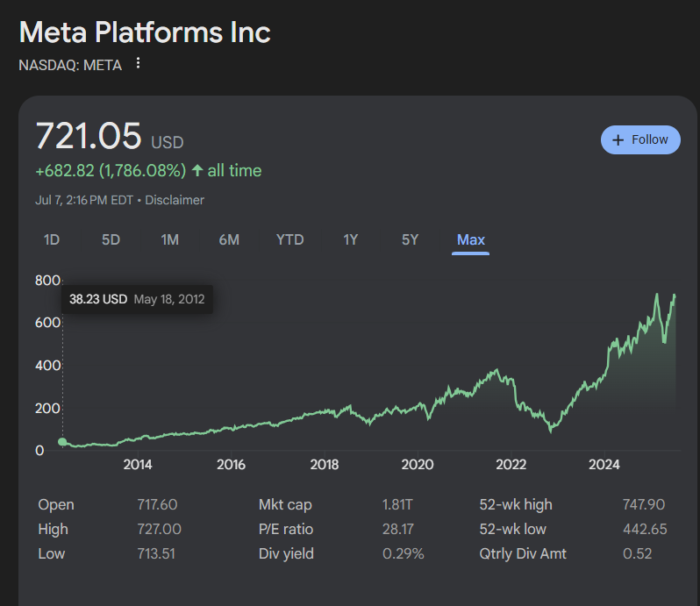The height and width of the screenshot is (606, 700).
Task: Click the 2022 x-axis label
Action: [511, 465]
